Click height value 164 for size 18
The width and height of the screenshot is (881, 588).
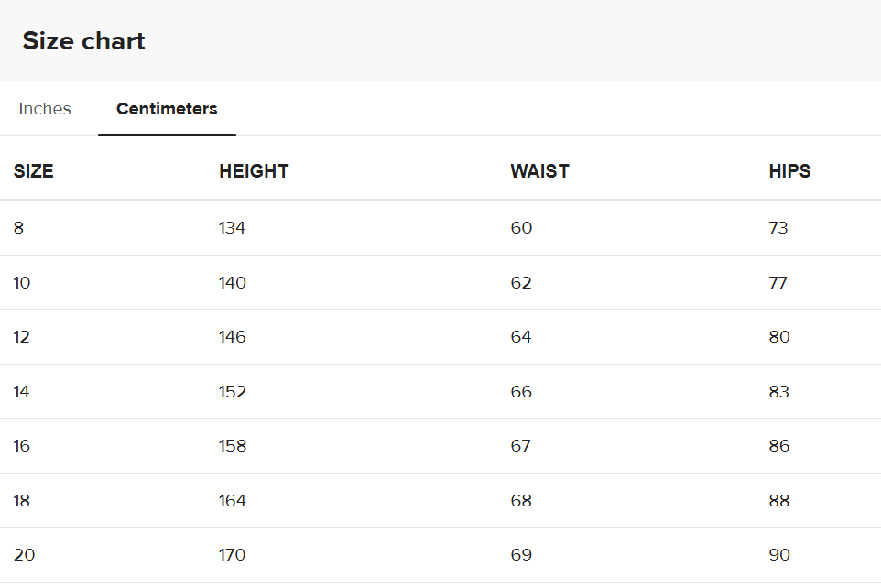pyautogui.click(x=233, y=501)
